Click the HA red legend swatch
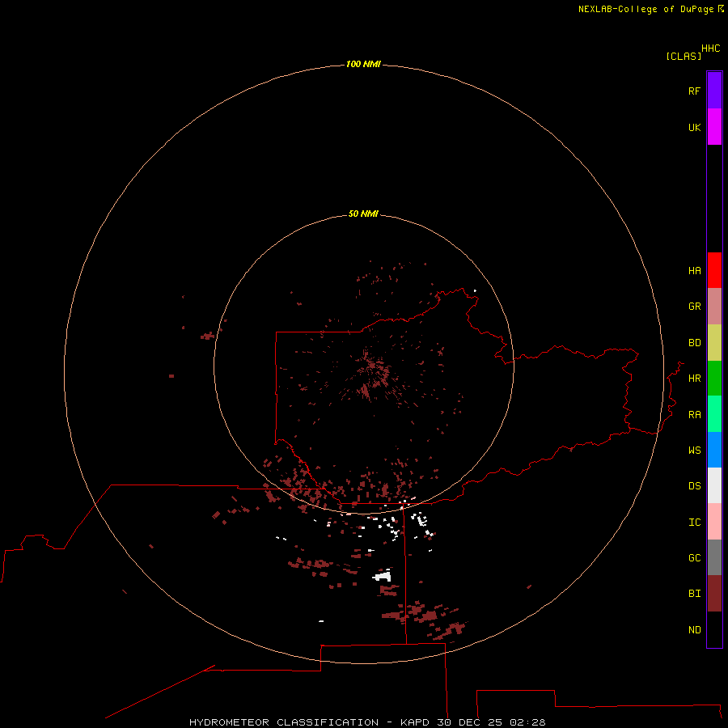 [714, 270]
